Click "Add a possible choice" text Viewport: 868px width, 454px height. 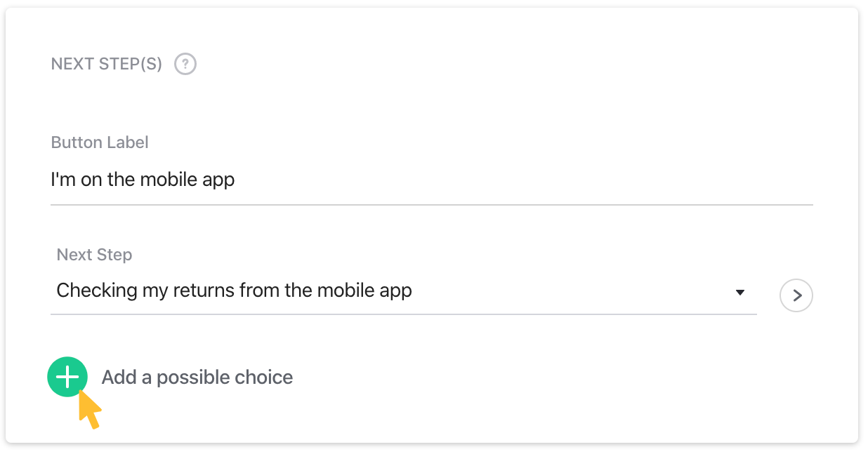197,378
